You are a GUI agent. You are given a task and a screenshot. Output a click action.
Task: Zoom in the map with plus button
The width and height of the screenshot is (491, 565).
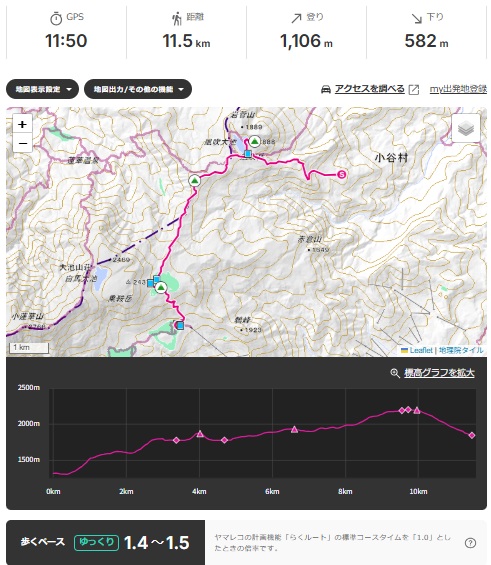pos(22,124)
